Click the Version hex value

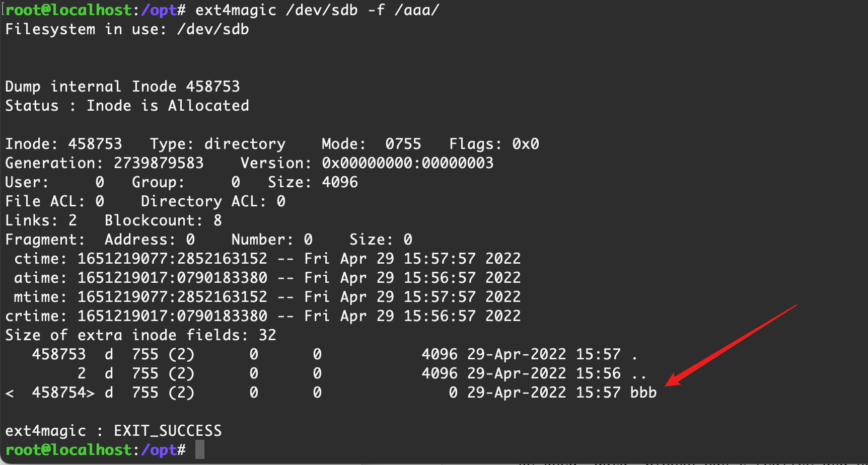pyautogui.click(x=407, y=163)
